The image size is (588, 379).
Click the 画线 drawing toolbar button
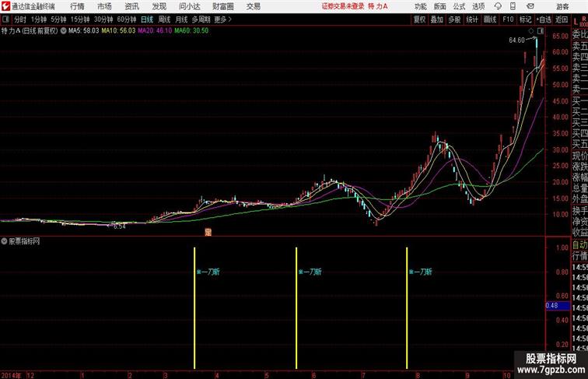click(x=490, y=19)
